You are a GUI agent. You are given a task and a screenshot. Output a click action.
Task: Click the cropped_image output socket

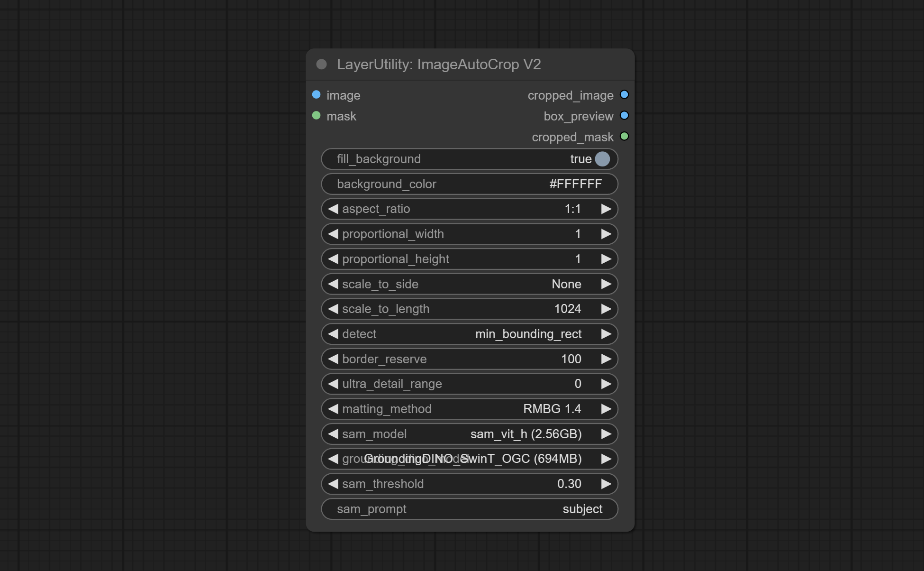click(x=624, y=95)
